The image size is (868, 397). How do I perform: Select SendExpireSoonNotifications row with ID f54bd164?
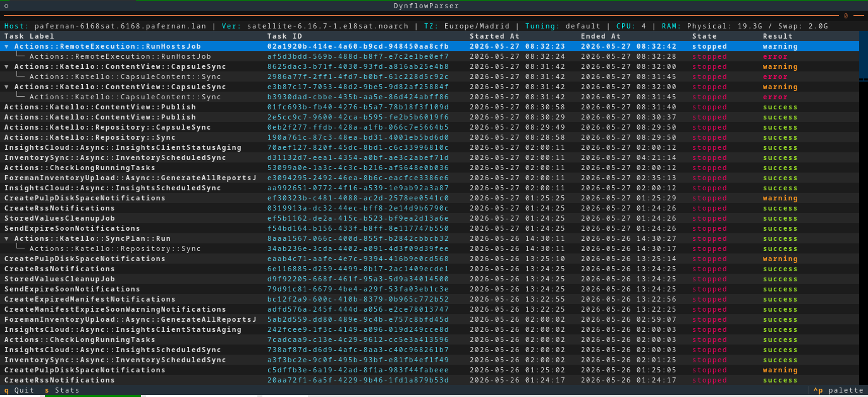[x=430, y=228]
